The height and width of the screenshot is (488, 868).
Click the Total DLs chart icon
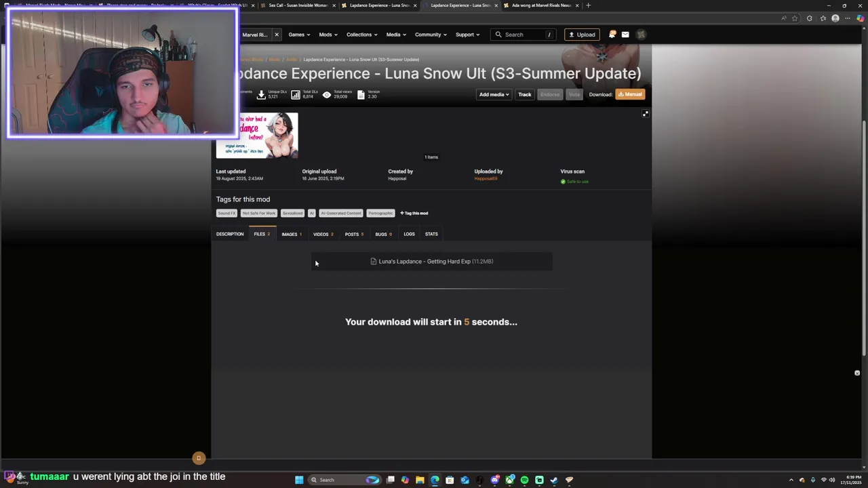[x=296, y=95]
